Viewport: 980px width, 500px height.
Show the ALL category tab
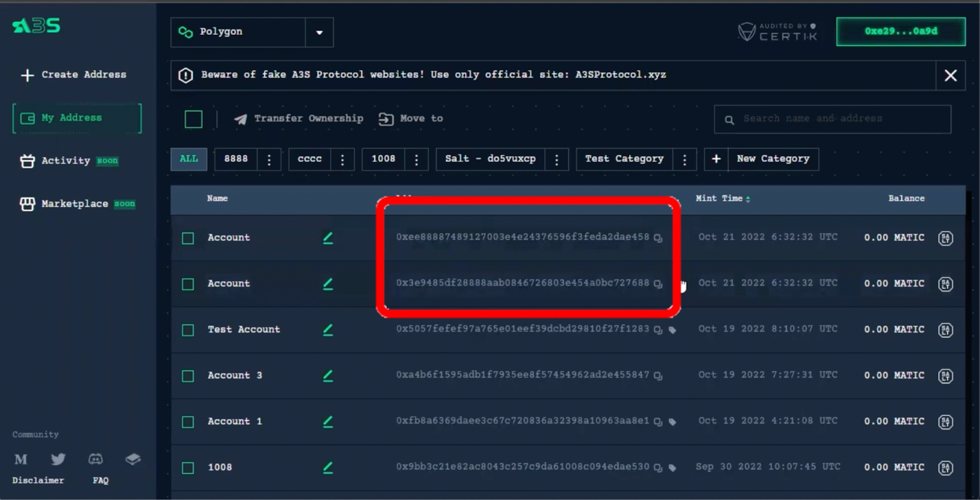[189, 159]
